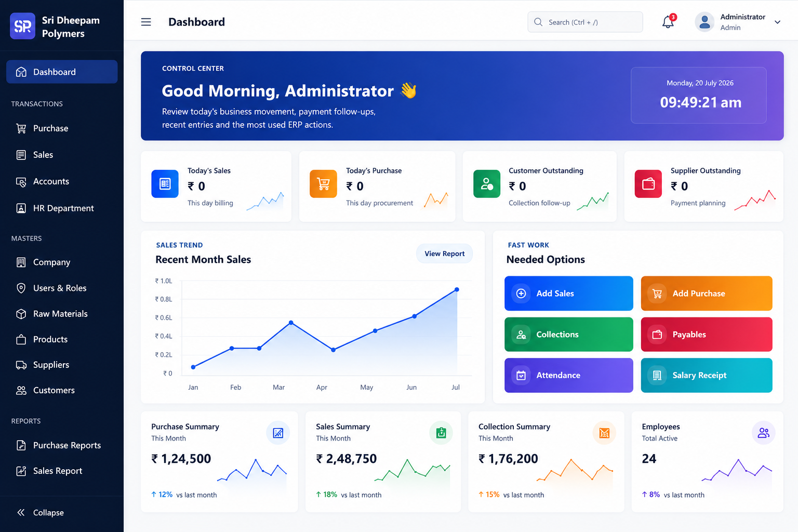
Task: Click the Employees 8% vs last month text
Action: point(673,495)
